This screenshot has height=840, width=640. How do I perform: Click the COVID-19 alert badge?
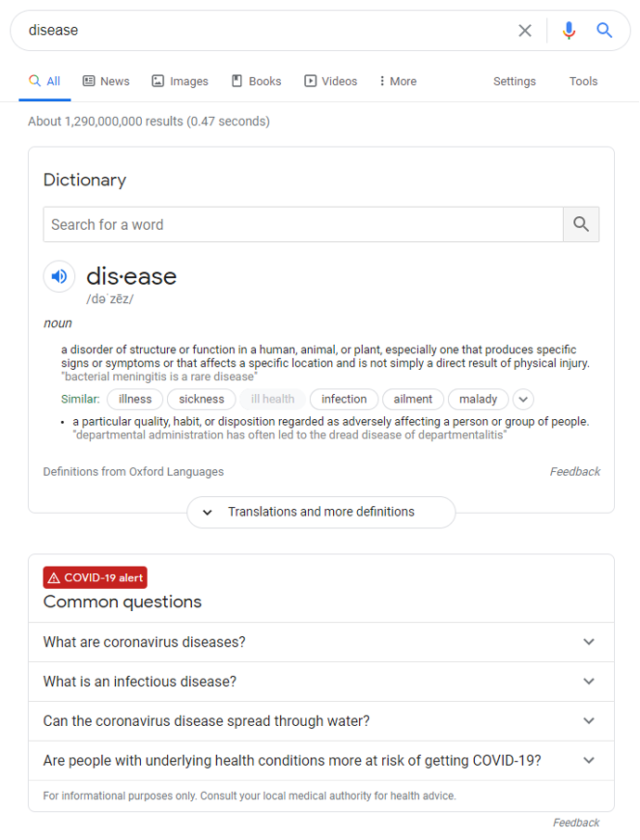coord(95,578)
